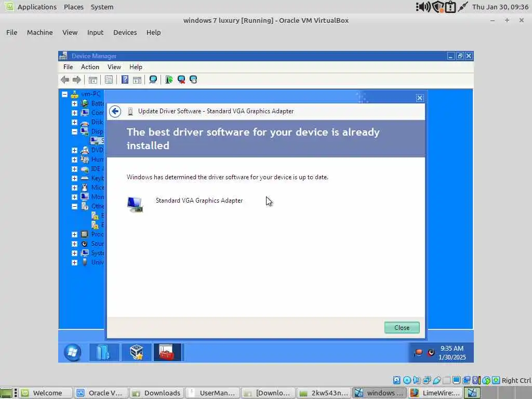Open the host Places menu

(x=73, y=7)
